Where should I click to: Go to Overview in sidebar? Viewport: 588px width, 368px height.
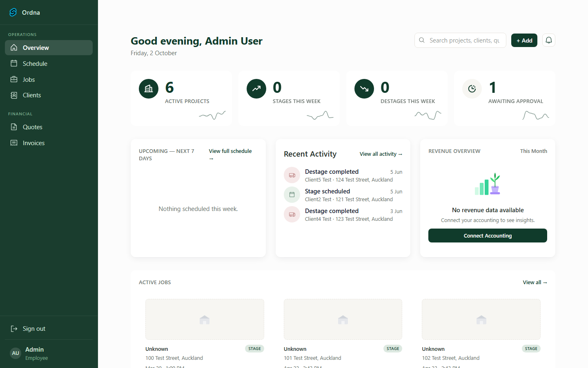pyautogui.click(x=49, y=48)
